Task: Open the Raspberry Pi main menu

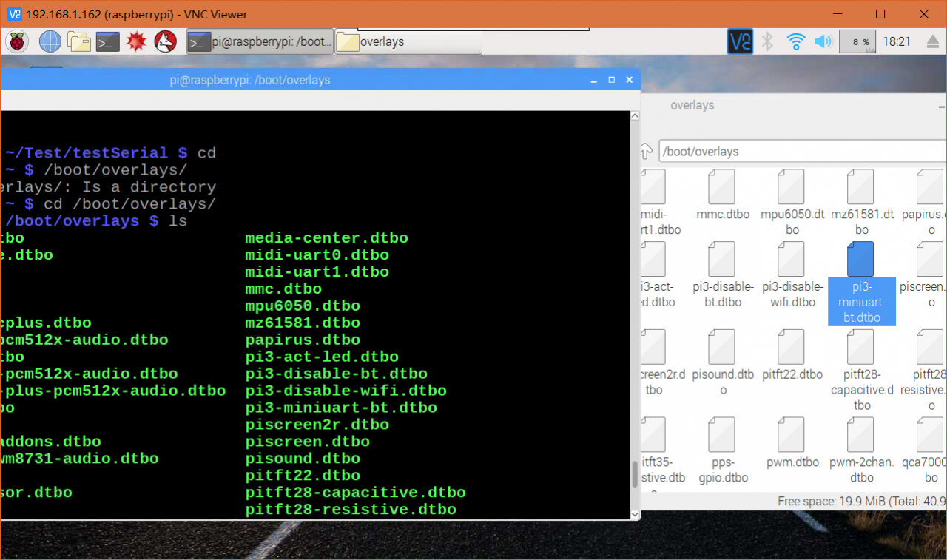Action: [x=17, y=41]
